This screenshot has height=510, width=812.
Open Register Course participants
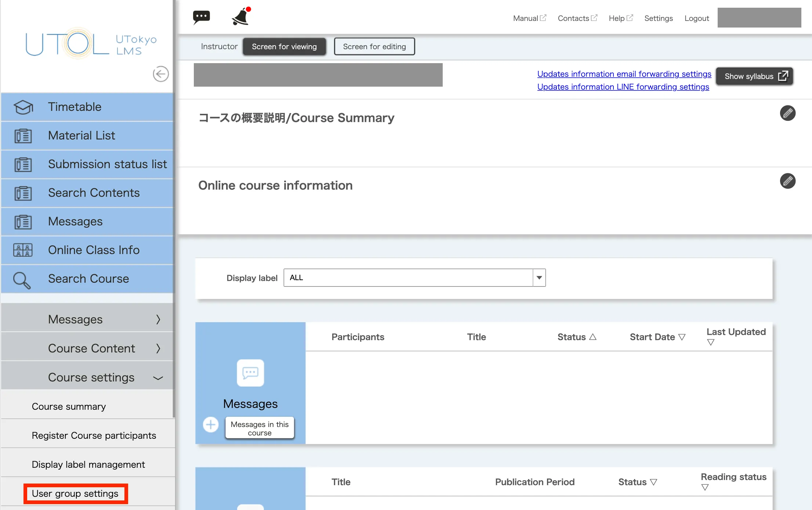pos(94,435)
